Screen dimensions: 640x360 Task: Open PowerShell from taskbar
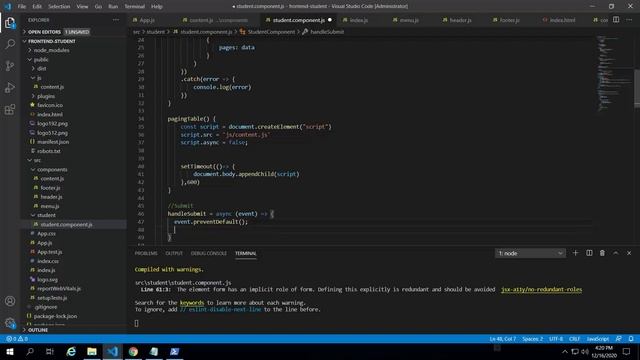tap(174, 351)
